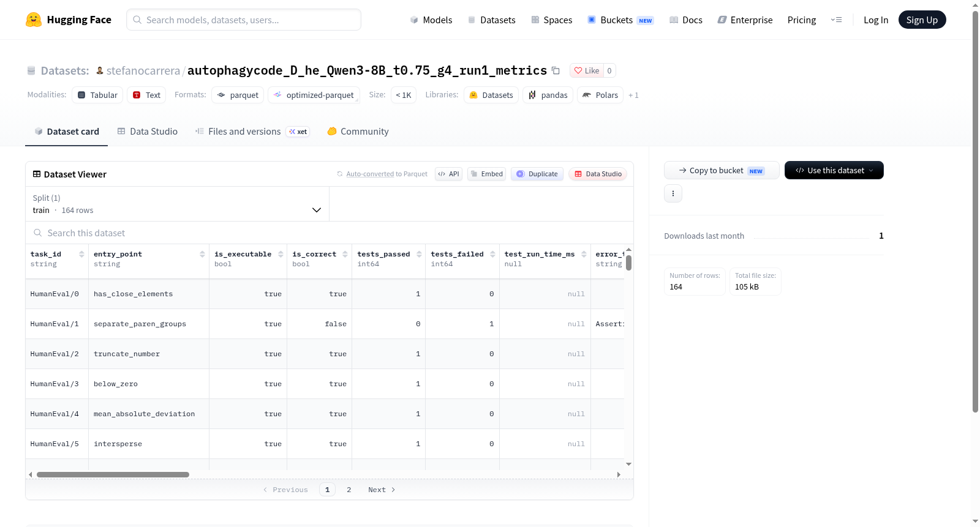Viewport: 980px width, 527px height.
Task: Click the parquet format tag
Action: click(238, 95)
